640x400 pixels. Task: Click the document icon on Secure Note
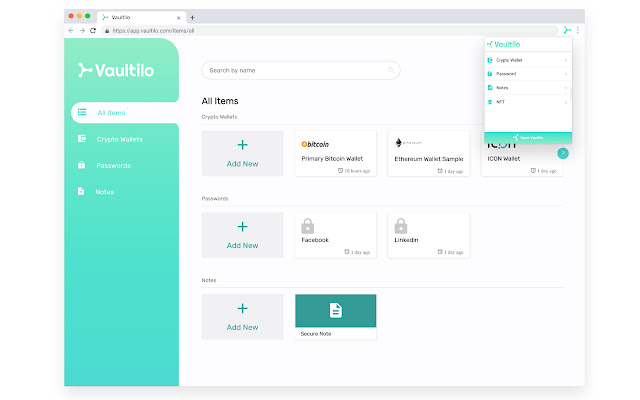click(x=336, y=311)
